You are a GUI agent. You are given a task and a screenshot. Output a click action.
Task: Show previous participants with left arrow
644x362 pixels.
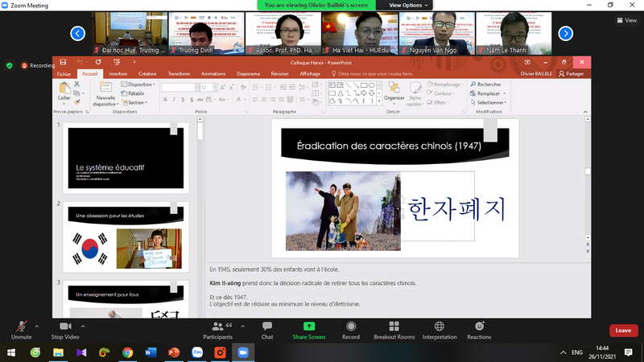pos(78,33)
